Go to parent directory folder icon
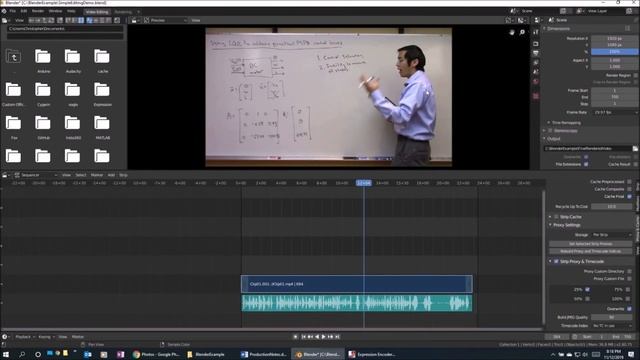 13,56
